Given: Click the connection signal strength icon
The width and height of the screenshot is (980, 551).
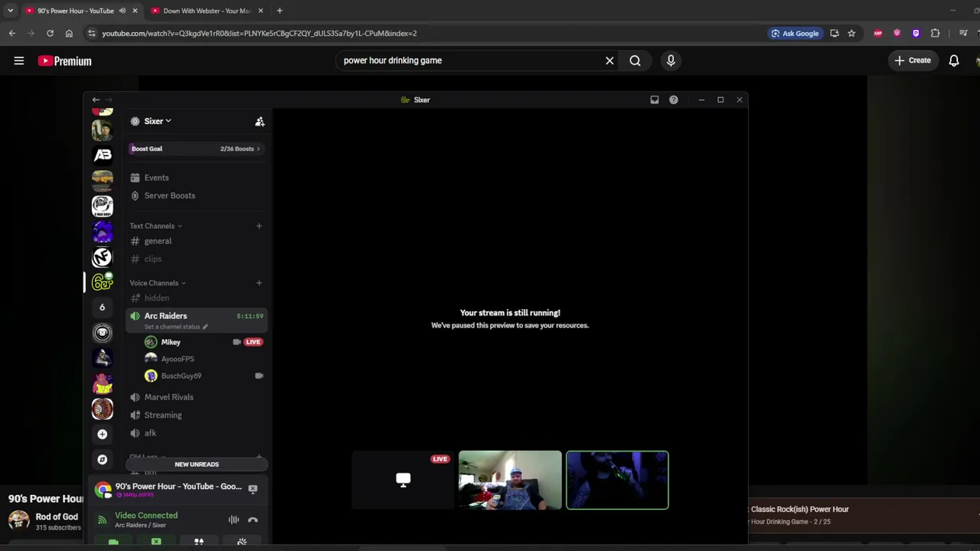Looking at the screenshot, I should coord(102,520).
